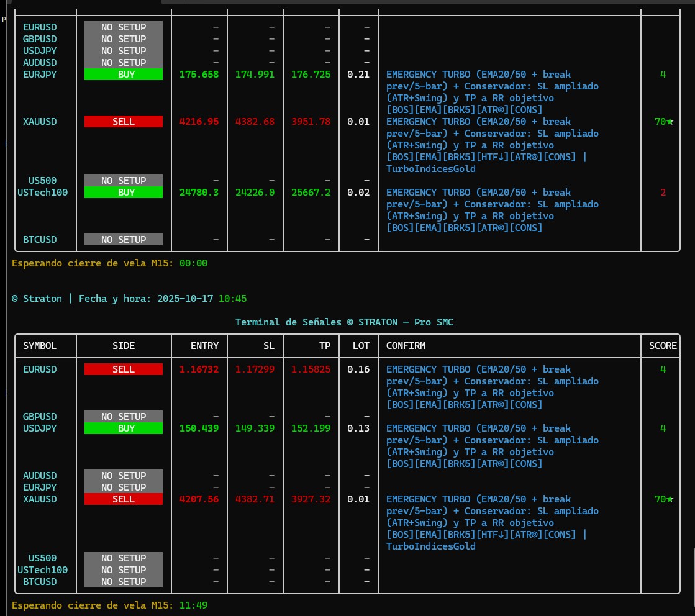Click the stop-loss value 4382.71
The width and height of the screenshot is (695, 616).
(255, 499)
